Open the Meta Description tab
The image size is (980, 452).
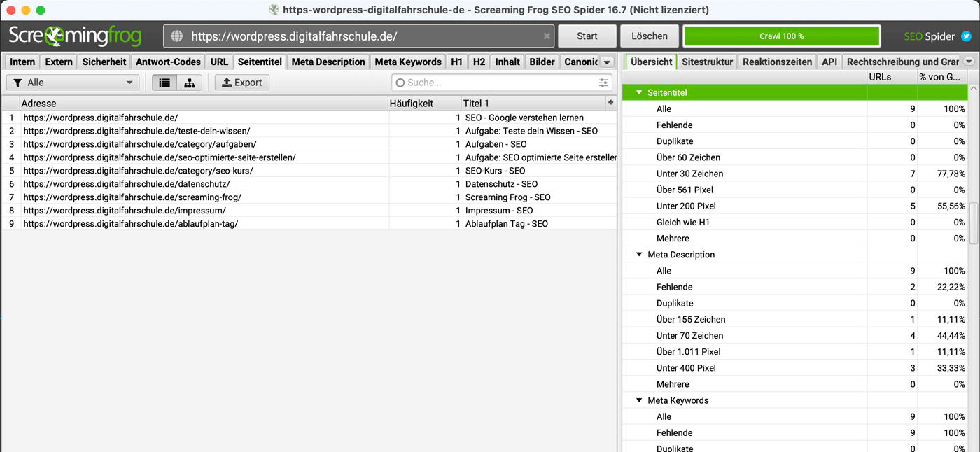click(x=328, y=62)
